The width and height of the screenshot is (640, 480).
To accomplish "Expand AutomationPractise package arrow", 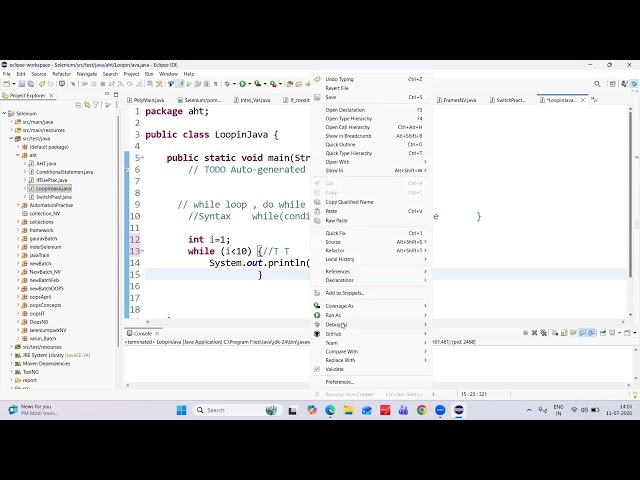I will 18,205.
